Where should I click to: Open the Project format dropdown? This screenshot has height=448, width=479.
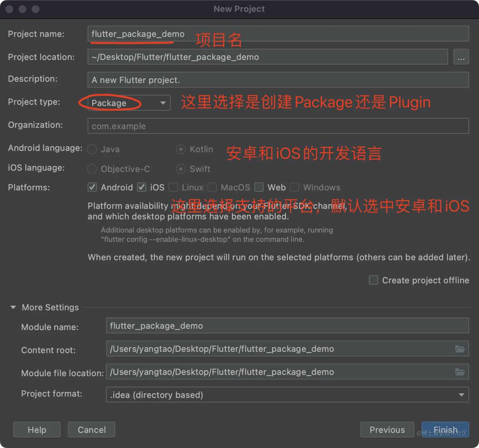[287, 395]
